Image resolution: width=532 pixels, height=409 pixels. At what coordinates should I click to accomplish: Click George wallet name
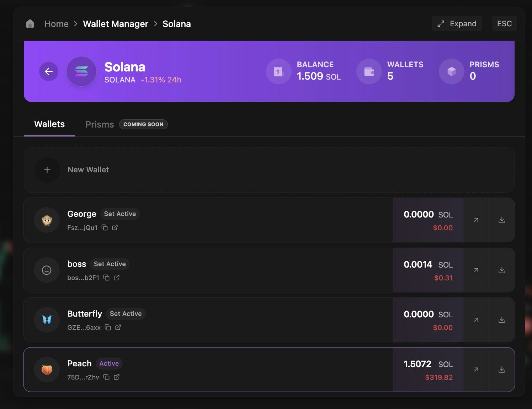pyautogui.click(x=82, y=214)
